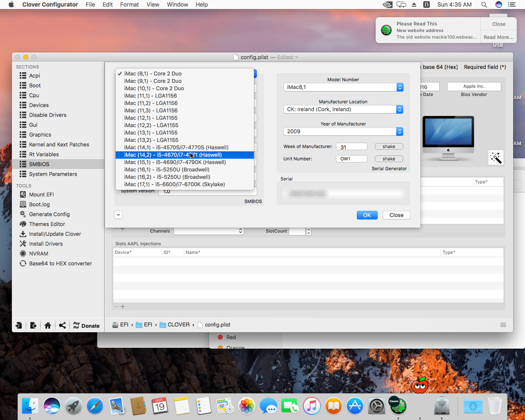525x420 pixels.
Task: Open Spotlight search in menu bar
Action: pyautogui.click(x=484, y=5)
